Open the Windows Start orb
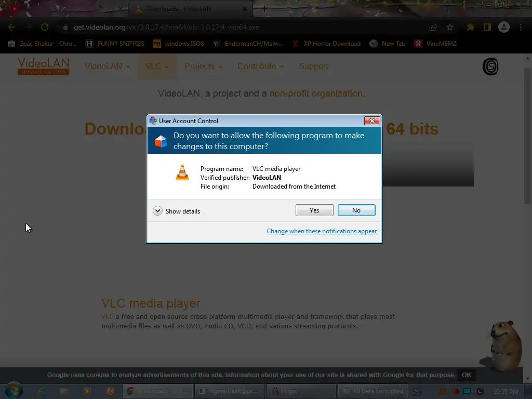The image size is (532, 399). pos(14,391)
